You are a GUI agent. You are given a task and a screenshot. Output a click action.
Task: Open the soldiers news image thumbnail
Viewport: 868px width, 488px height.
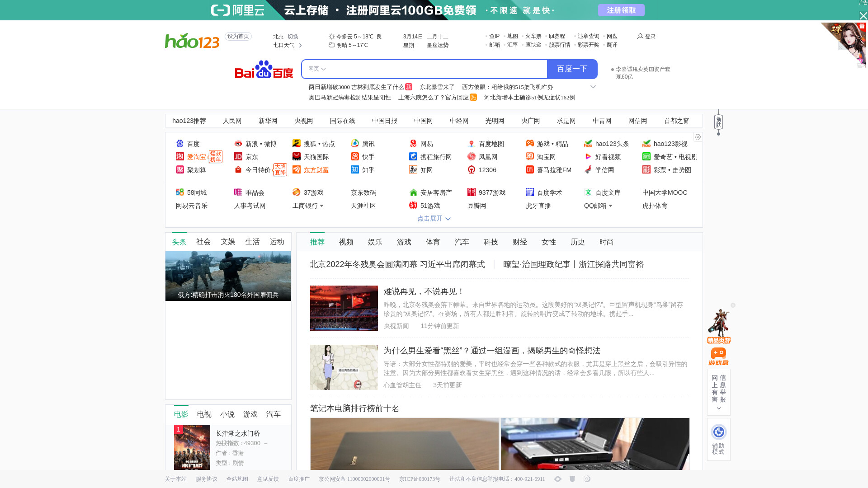(x=228, y=276)
